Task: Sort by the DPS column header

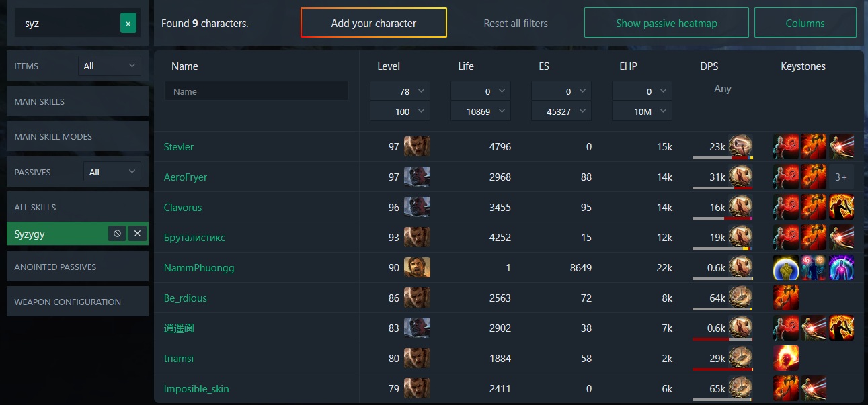Action: point(709,66)
